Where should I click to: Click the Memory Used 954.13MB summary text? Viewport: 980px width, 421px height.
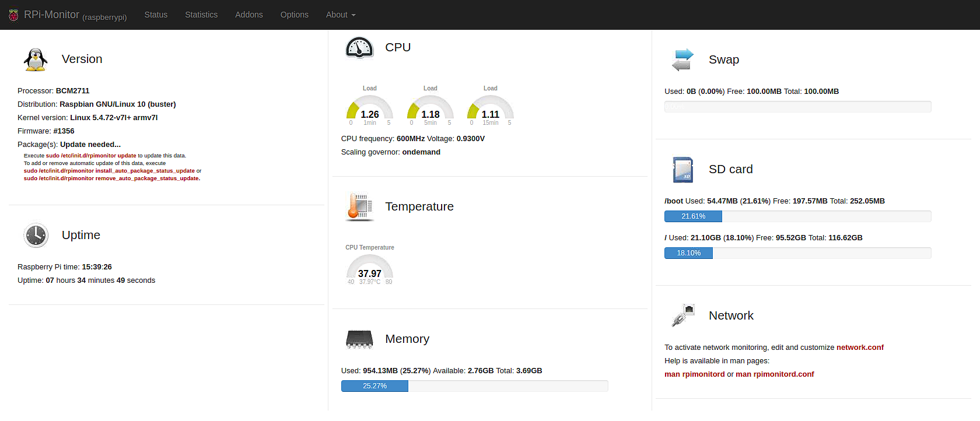[x=442, y=371]
